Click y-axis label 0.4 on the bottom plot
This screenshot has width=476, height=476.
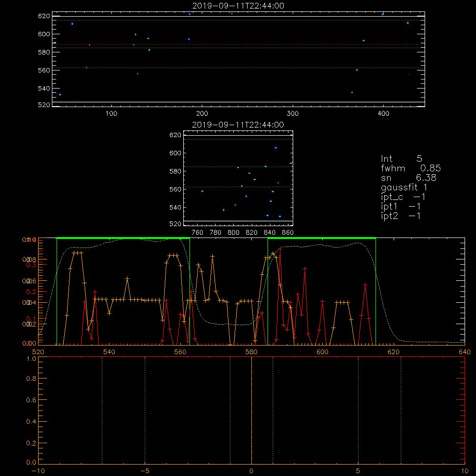[x=31, y=422]
